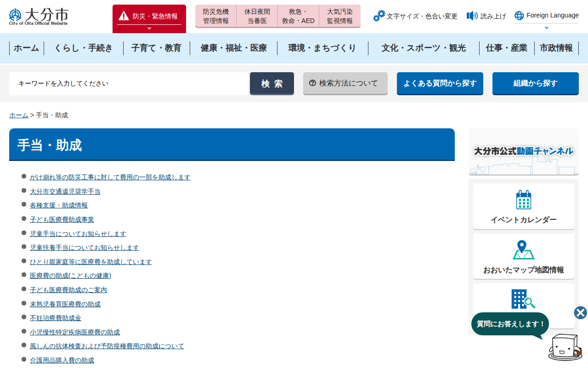Click the question mark icon in 検索方法について
Image resolution: width=588 pixels, height=368 pixels.
coord(312,83)
